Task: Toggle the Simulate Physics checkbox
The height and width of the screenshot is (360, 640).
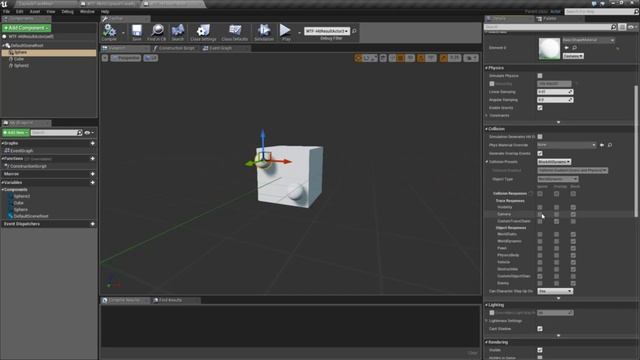Action: [x=540, y=76]
